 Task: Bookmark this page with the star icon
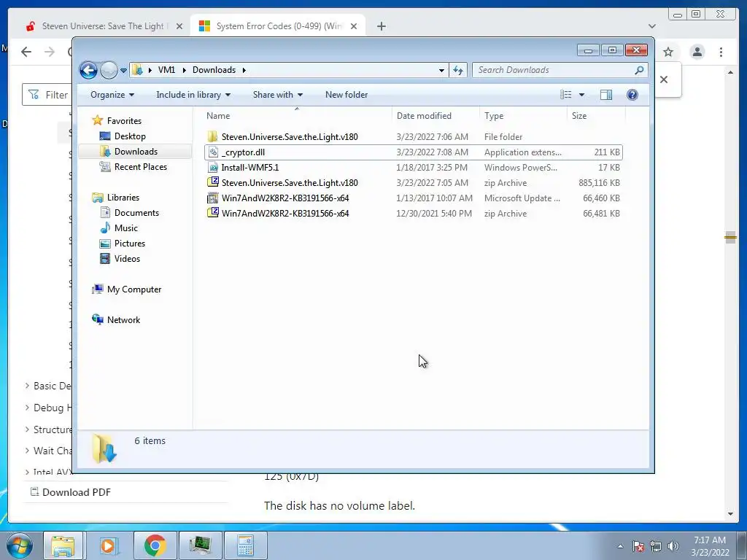coord(668,52)
